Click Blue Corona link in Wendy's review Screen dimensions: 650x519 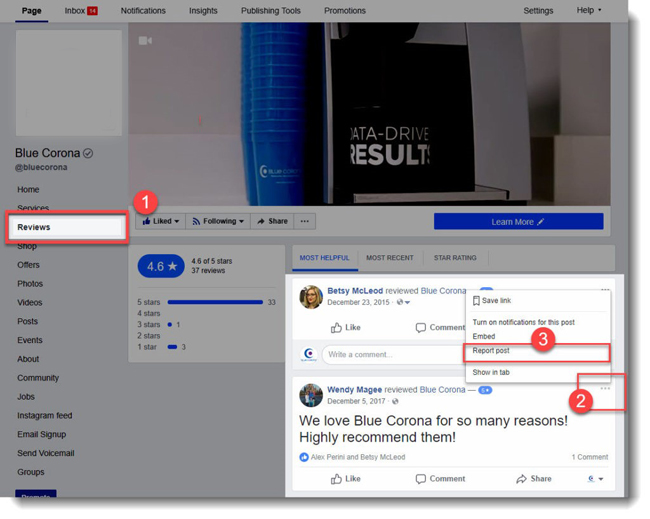point(442,390)
